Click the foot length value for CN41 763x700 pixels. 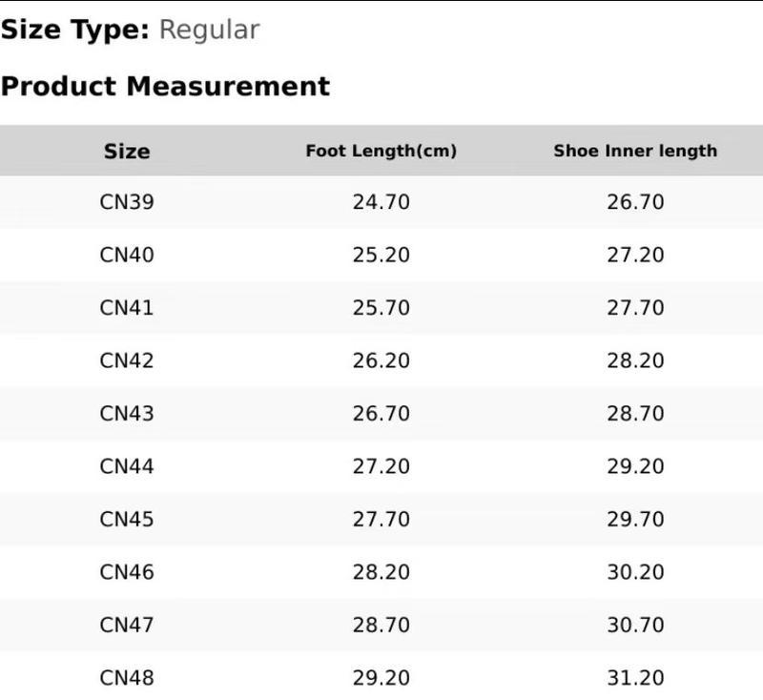(x=381, y=308)
